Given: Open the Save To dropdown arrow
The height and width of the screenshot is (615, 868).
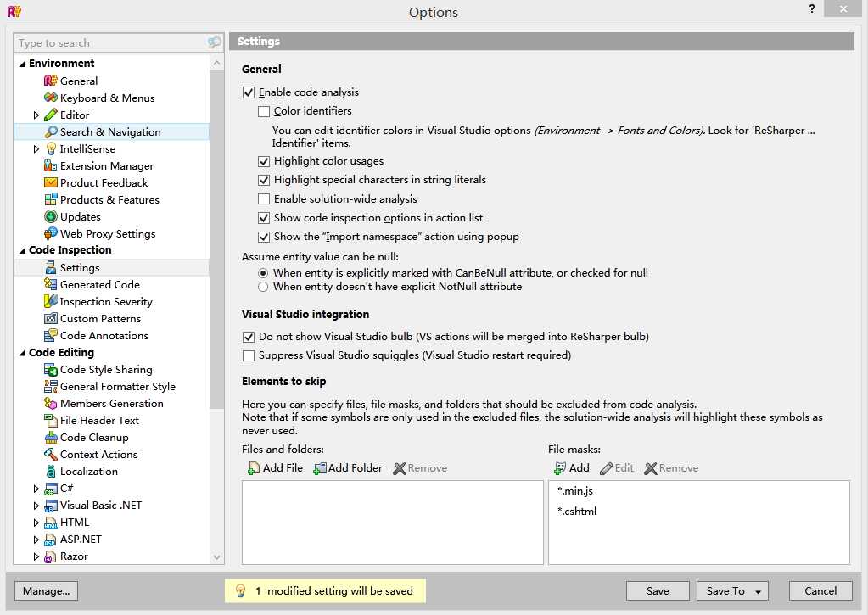Looking at the screenshot, I should 759,591.
